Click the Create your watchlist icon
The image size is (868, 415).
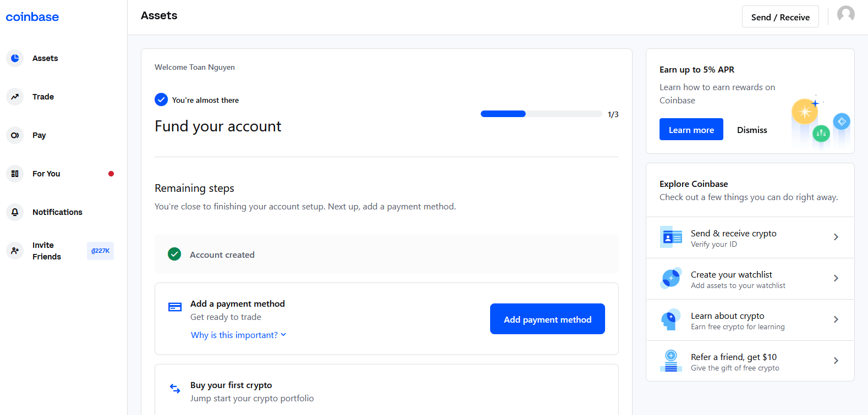pyautogui.click(x=671, y=278)
